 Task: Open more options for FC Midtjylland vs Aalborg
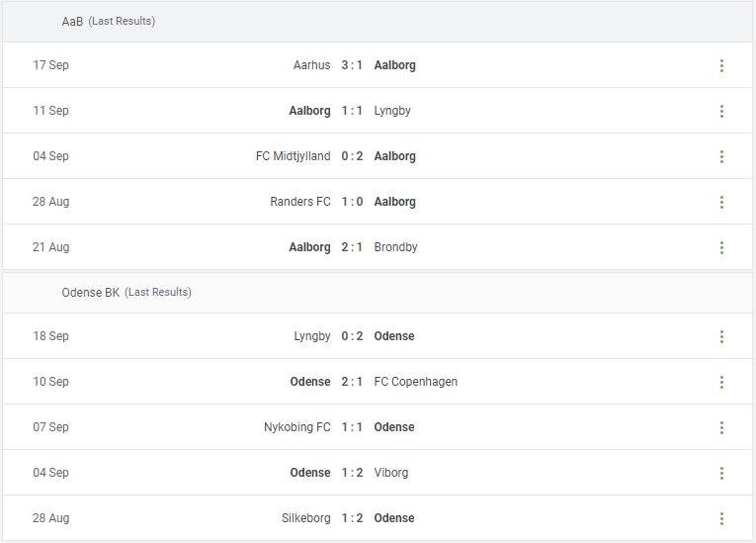click(721, 156)
